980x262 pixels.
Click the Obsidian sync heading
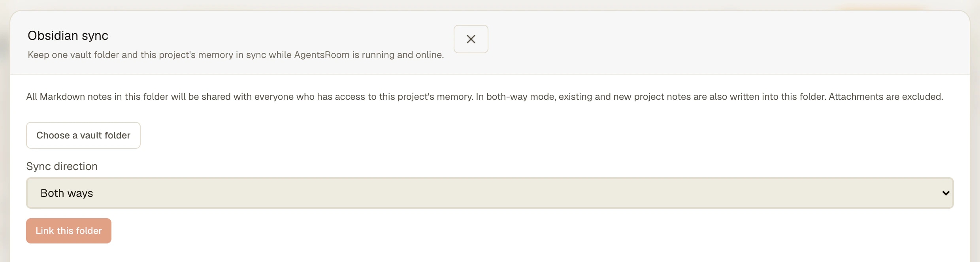point(68,36)
